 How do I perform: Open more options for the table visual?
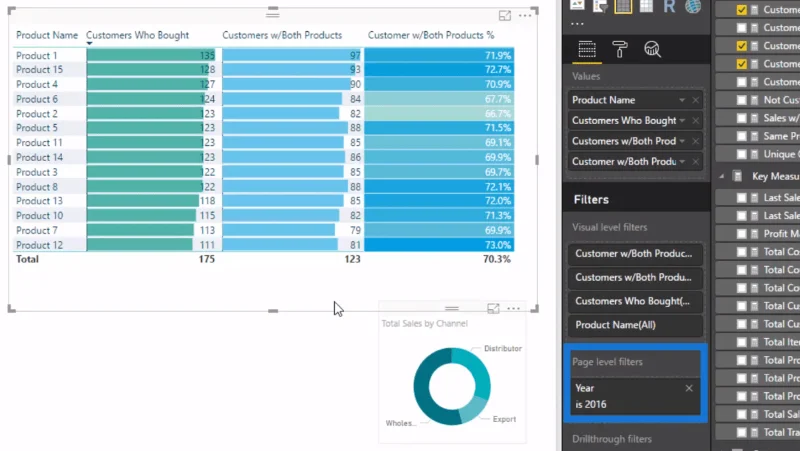tap(525, 16)
